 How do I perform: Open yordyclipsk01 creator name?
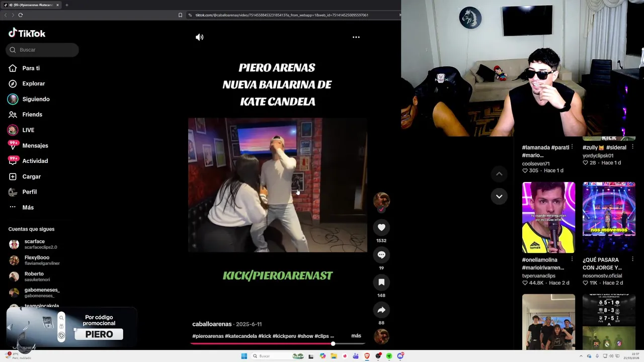click(598, 156)
